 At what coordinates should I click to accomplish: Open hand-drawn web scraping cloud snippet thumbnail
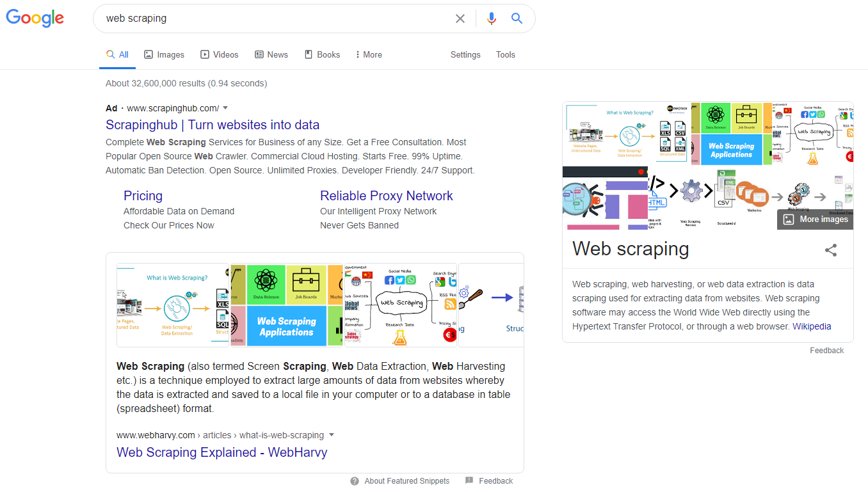point(401,305)
